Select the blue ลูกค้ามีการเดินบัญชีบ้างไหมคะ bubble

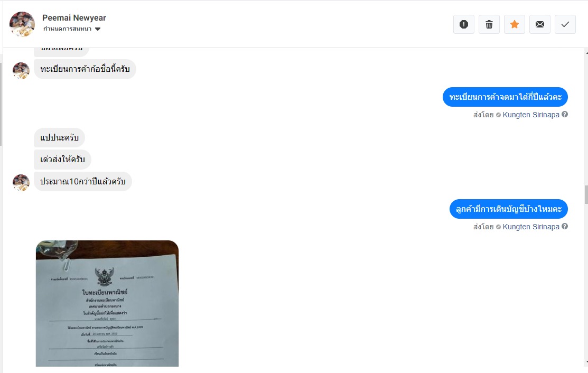[509, 209]
